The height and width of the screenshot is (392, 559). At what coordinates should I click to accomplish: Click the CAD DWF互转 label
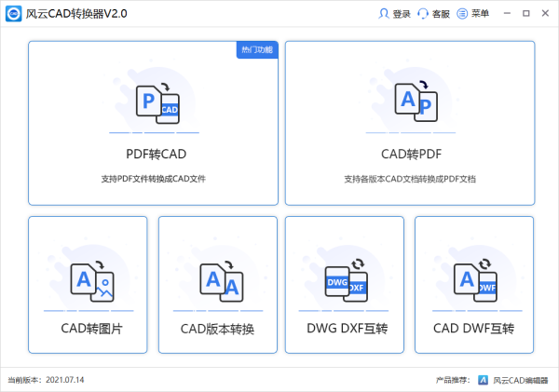[473, 328]
